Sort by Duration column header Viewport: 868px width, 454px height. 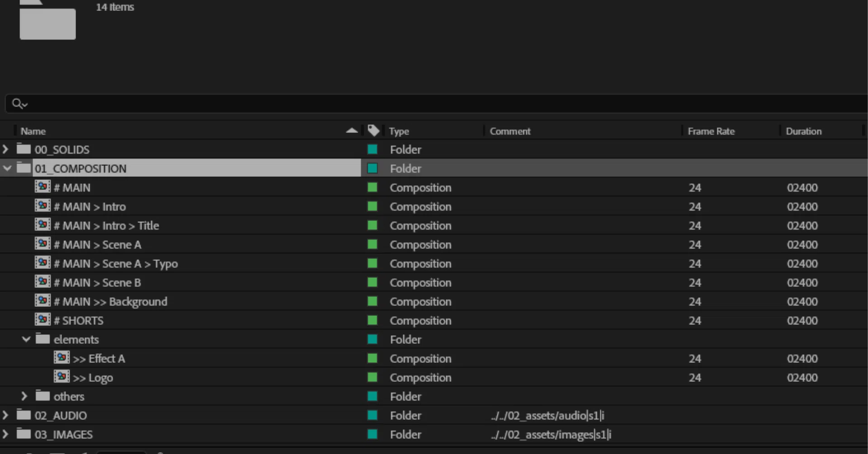click(803, 131)
